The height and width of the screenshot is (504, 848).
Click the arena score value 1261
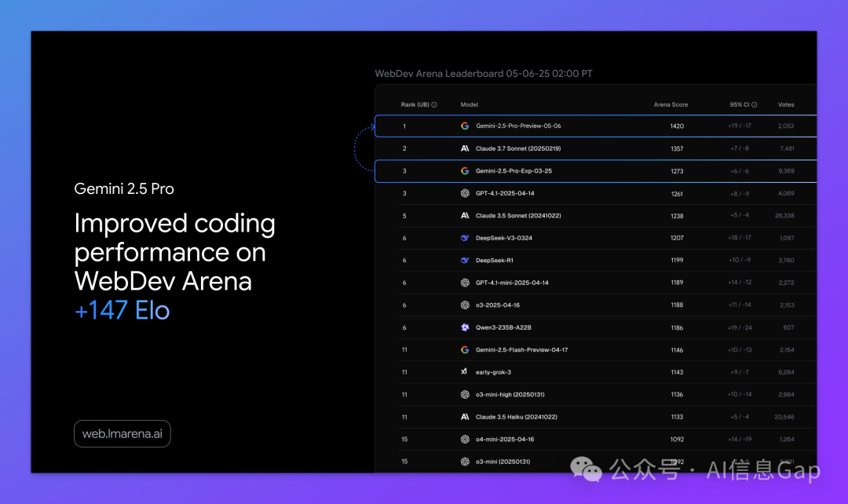677,194
